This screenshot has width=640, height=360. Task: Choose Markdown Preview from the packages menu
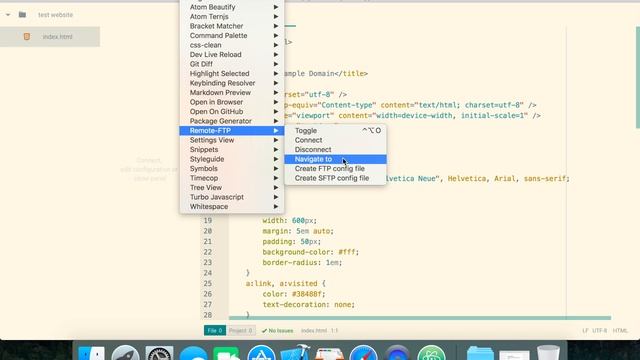(232, 93)
